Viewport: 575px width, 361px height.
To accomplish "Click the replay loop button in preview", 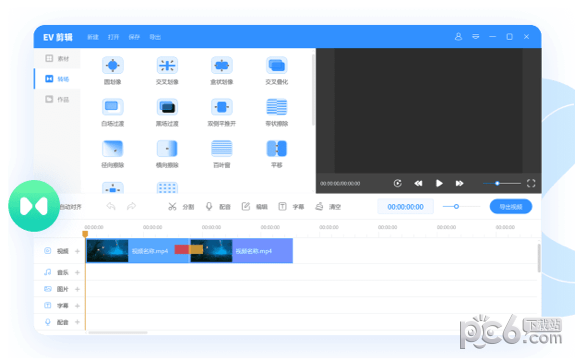I will [x=398, y=183].
